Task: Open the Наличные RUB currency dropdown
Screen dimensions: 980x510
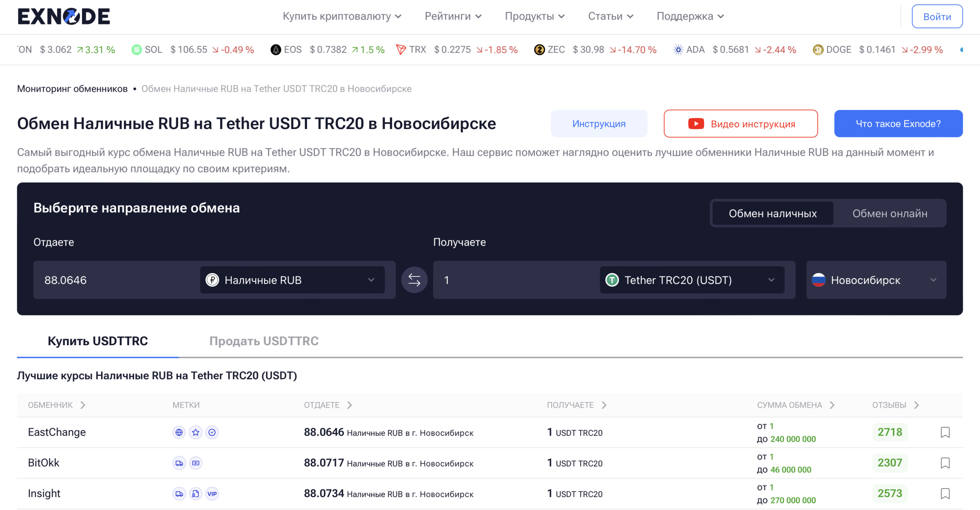Action: coord(292,280)
